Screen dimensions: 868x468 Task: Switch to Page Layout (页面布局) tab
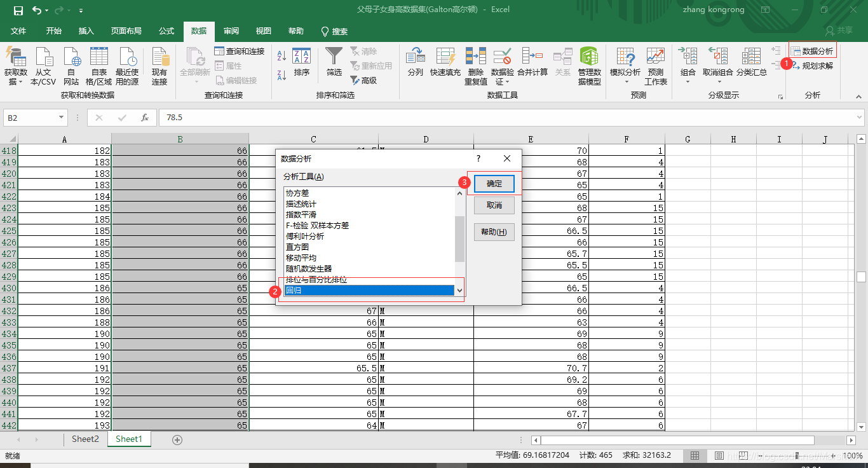126,31
